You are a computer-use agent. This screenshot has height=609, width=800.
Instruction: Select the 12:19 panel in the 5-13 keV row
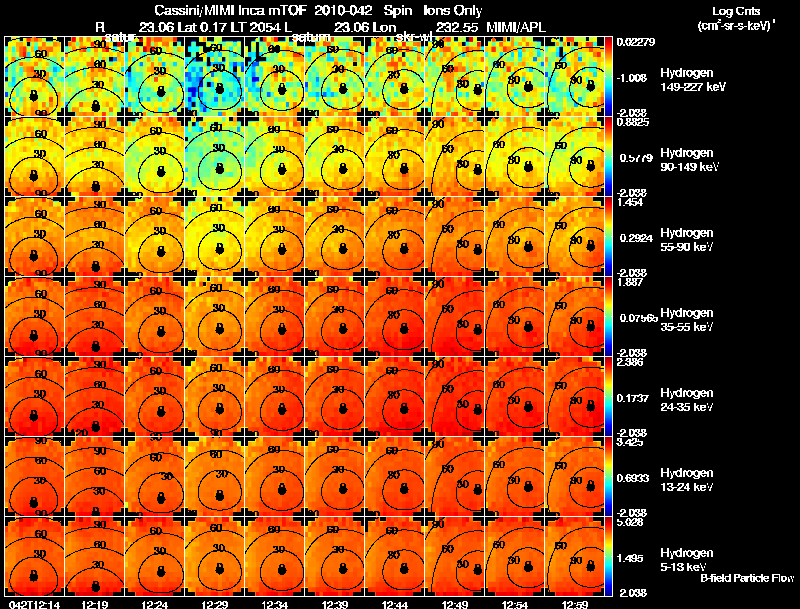(94, 557)
